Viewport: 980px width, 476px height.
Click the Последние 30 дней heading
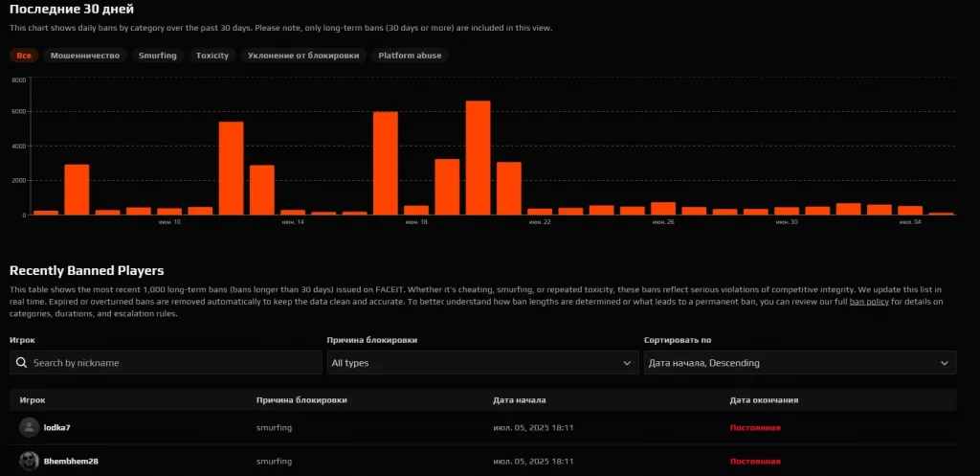(x=72, y=10)
